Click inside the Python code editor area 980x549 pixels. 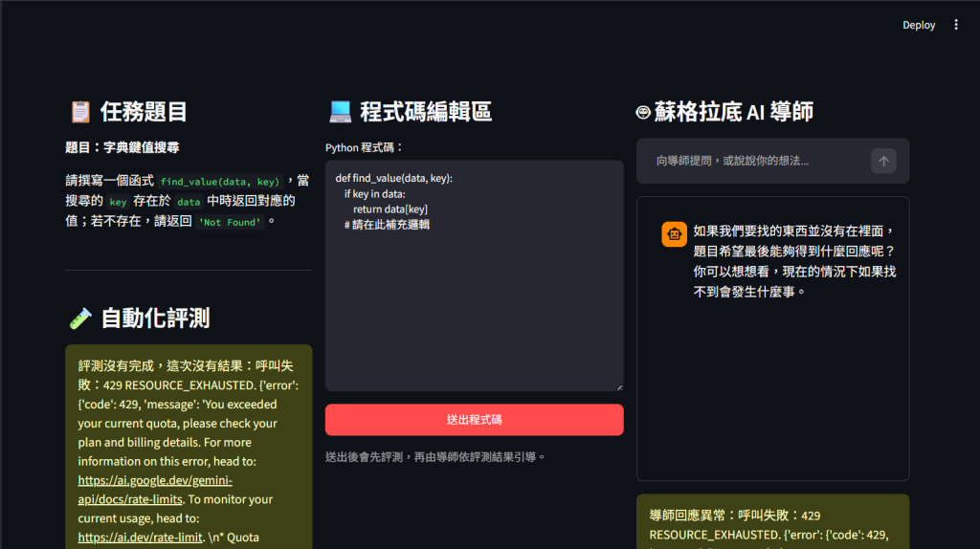474,275
